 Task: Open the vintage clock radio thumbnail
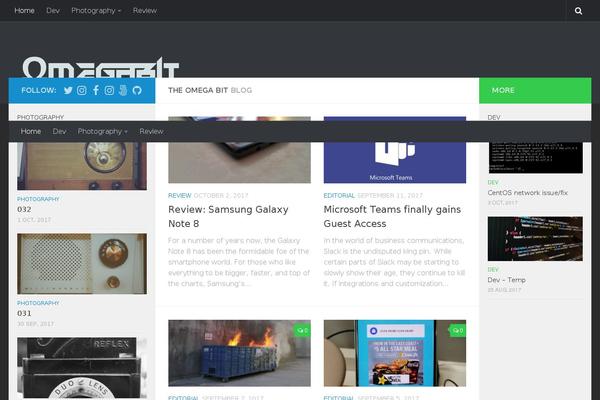82,166
